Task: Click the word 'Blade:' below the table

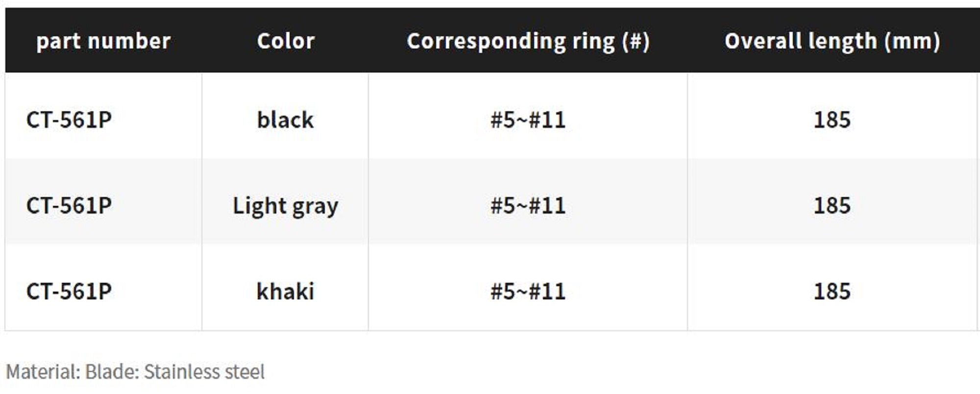Action: coord(112,372)
